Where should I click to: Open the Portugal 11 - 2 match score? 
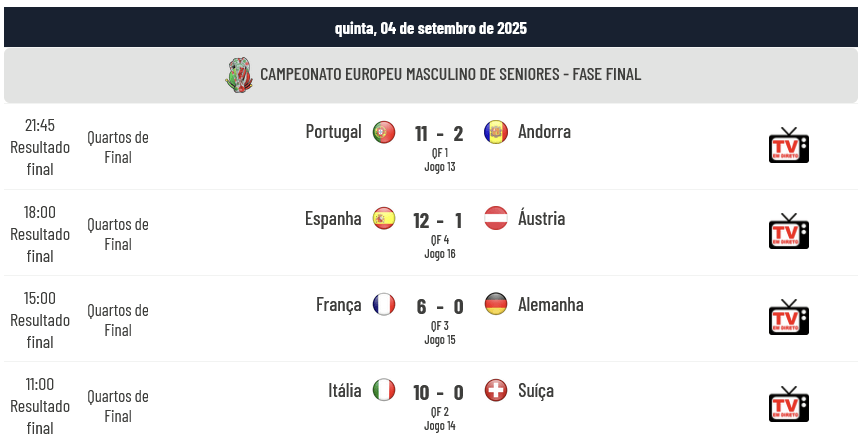439,134
